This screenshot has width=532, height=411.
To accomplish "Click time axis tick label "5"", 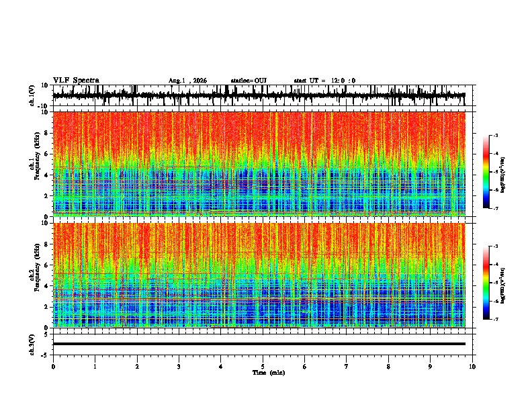I will click(x=263, y=367).
